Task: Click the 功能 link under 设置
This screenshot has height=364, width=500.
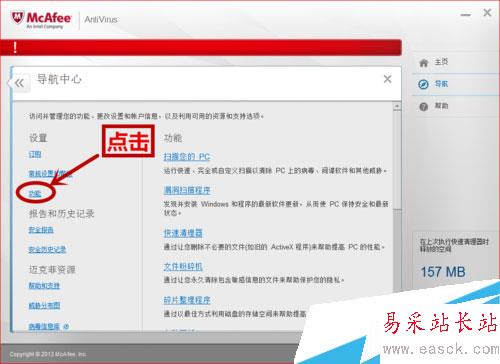Action: coord(35,194)
